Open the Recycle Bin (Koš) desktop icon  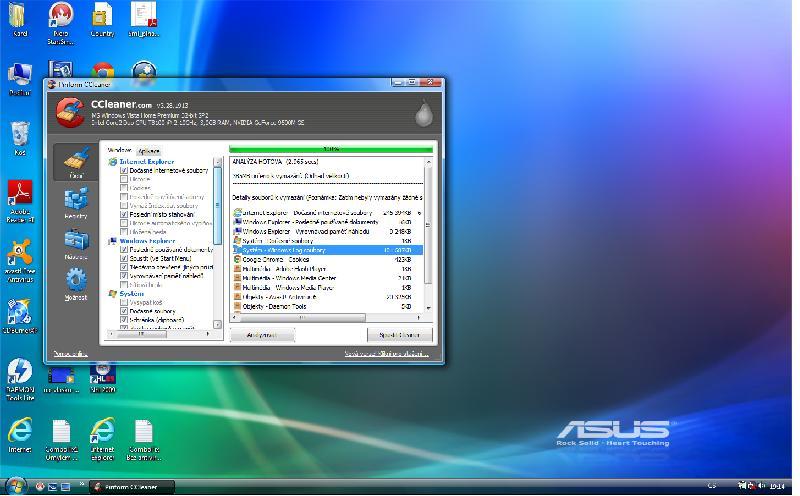click(x=20, y=138)
